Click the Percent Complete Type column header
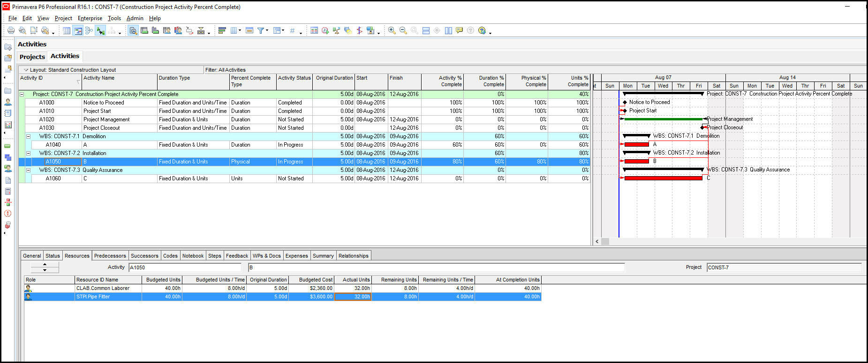868x363 pixels. [253, 82]
